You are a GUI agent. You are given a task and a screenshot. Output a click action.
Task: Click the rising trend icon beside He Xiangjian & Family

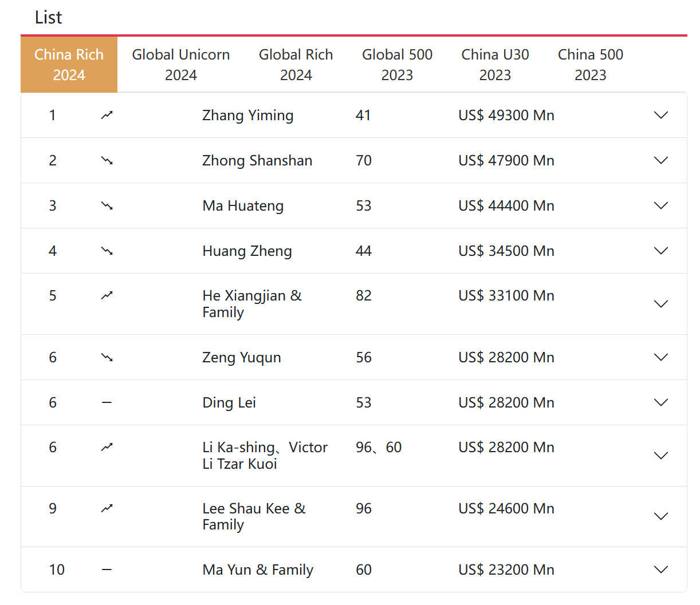[107, 295]
